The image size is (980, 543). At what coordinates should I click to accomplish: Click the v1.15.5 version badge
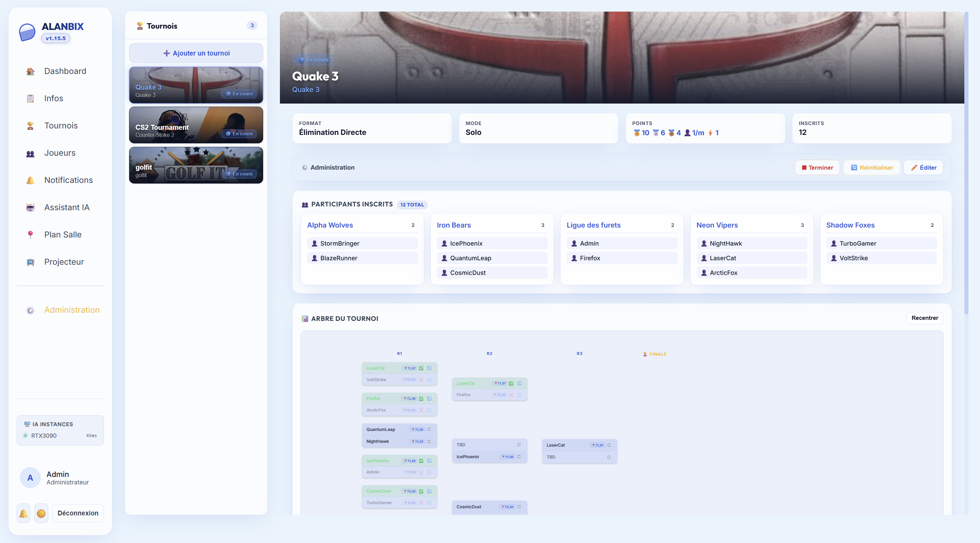(56, 38)
